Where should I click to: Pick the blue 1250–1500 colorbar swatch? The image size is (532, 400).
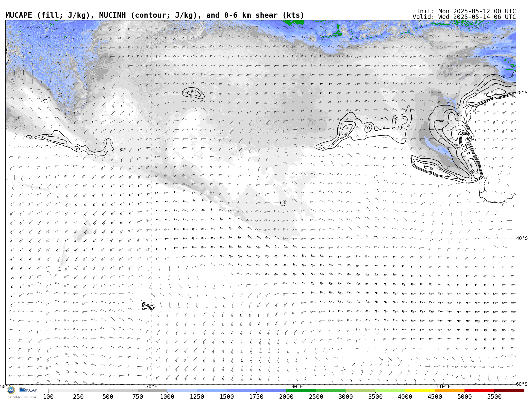pos(212,391)
